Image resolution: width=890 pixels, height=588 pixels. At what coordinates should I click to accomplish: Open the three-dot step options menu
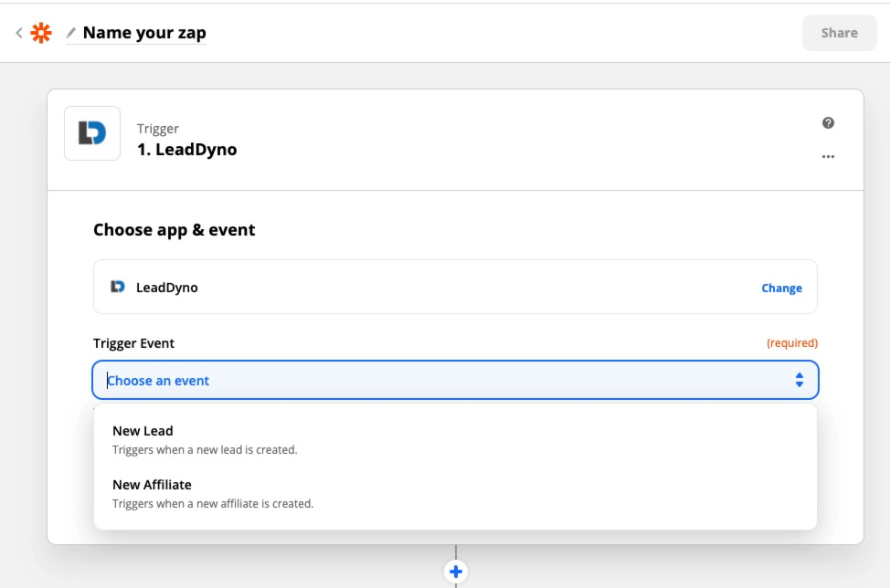(x=828, y=156)
